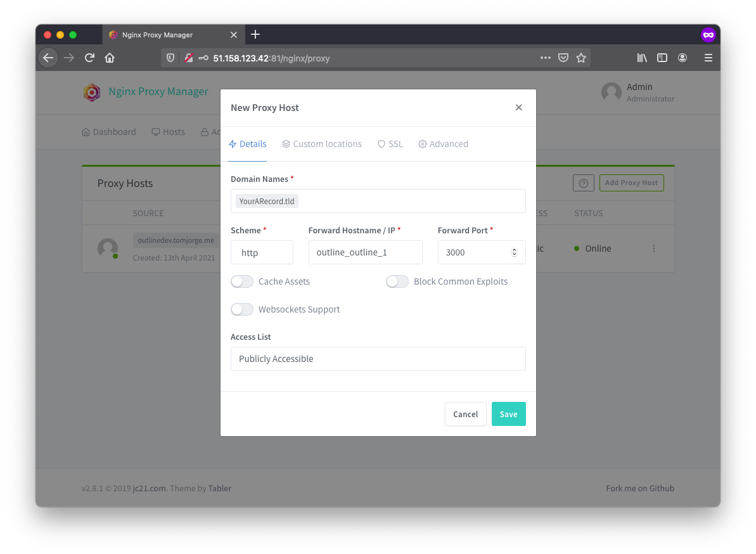Viewport: 756px width, 554px height.
Task: Click the Forward Port number field
Action: pyautogui.click(x=482, y=252)
